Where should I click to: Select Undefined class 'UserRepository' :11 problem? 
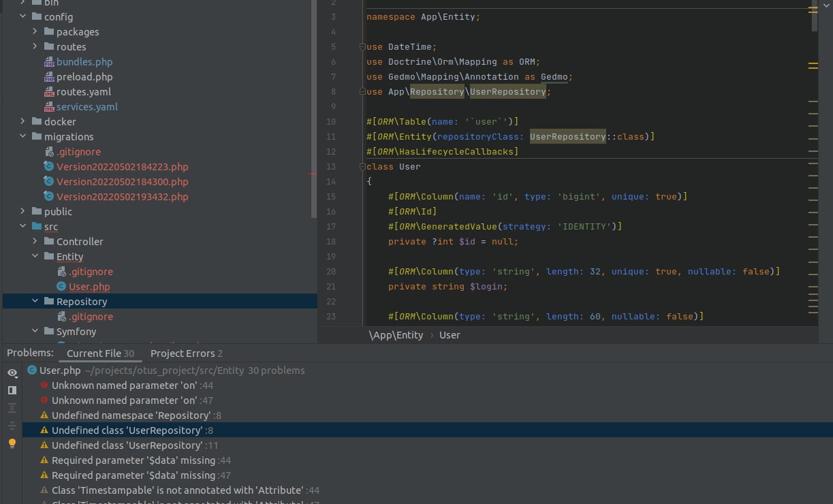point(427,445)
